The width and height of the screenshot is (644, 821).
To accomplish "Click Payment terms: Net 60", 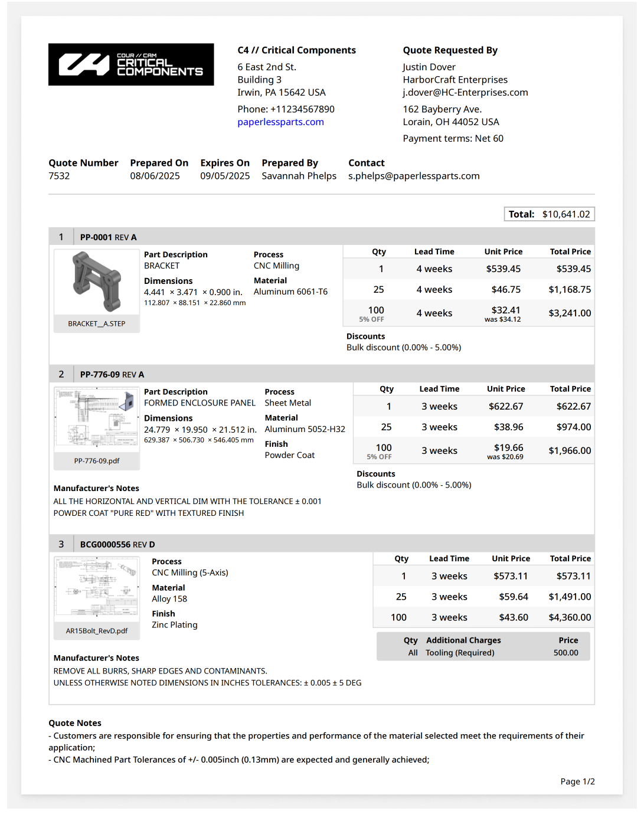I will [x=453, y=139].
